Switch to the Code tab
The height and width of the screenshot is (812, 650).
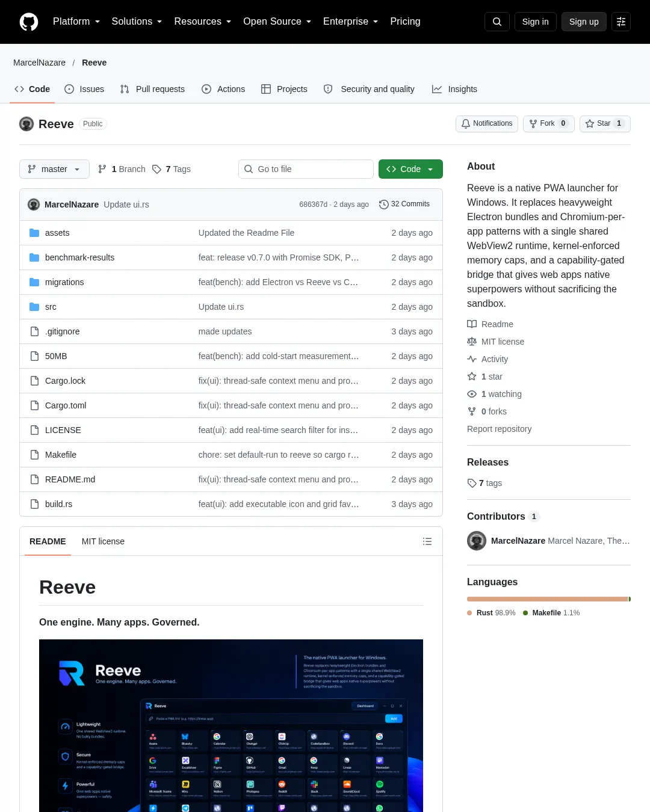point(32,89)
